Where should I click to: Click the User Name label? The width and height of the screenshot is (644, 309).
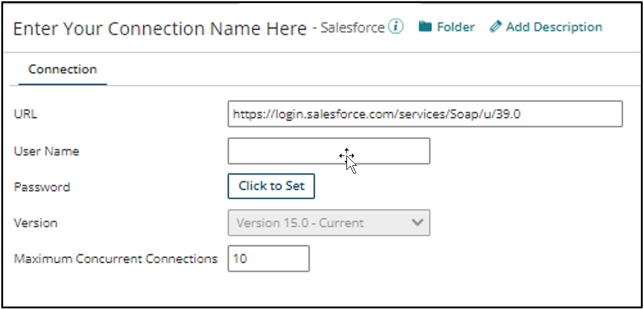point(46,151)
